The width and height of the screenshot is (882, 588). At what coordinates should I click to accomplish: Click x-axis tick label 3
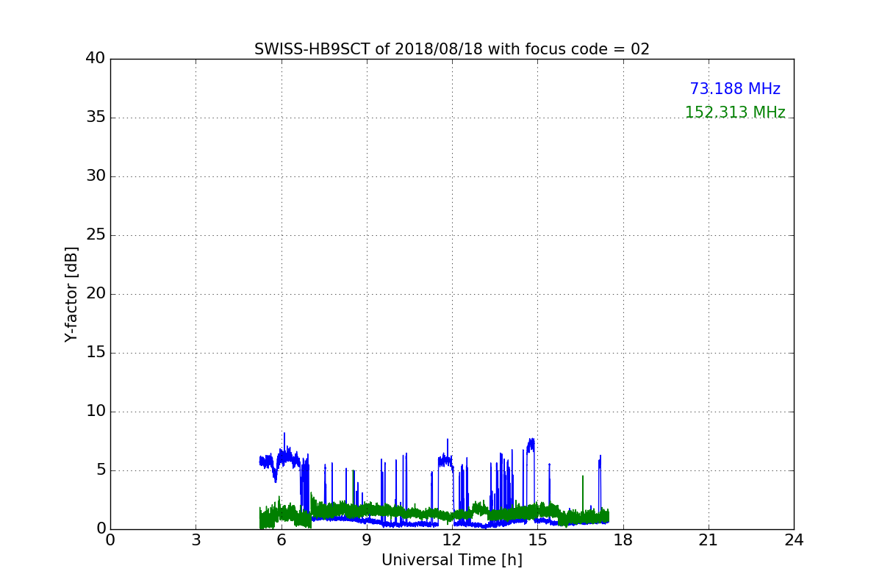(196, 540)
